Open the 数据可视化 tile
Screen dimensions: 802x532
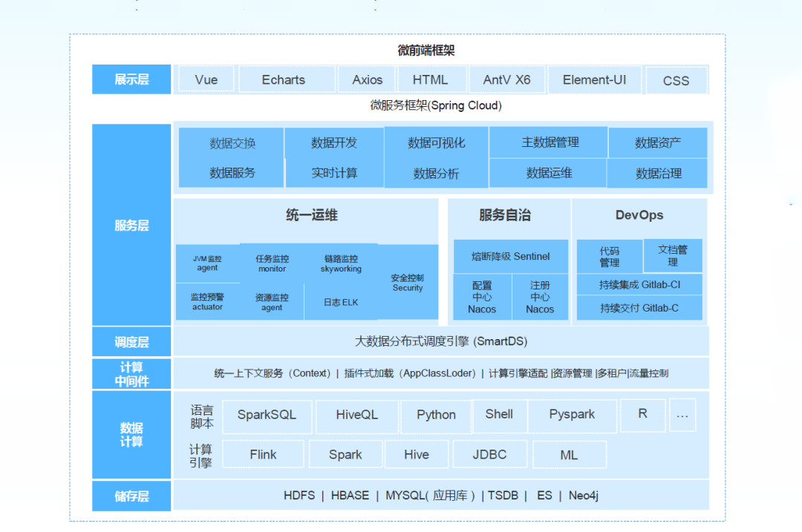click(x=436, y=142)
